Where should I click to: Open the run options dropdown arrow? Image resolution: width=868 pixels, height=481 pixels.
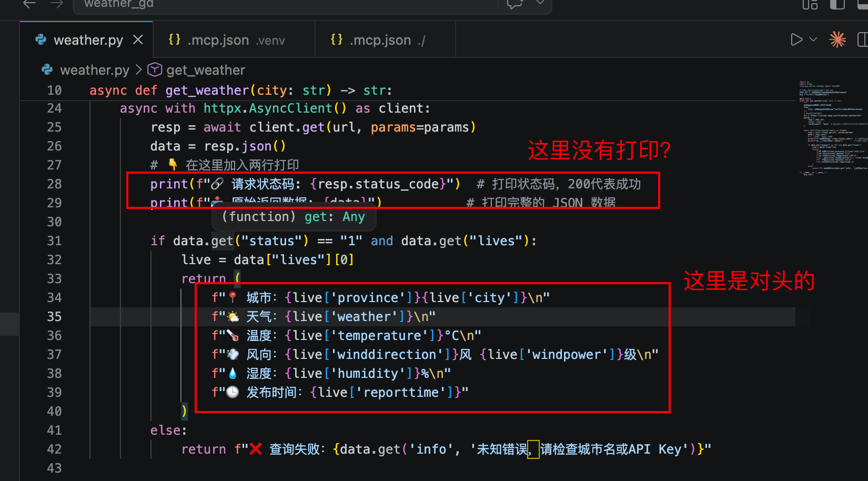[813, 39]
